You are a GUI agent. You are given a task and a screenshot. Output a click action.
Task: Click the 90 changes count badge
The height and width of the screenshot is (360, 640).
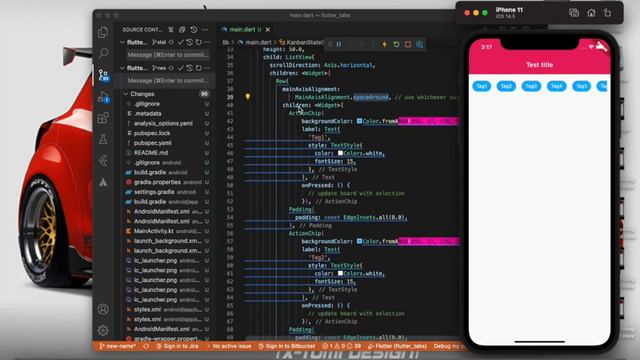(x=204, y=94)
